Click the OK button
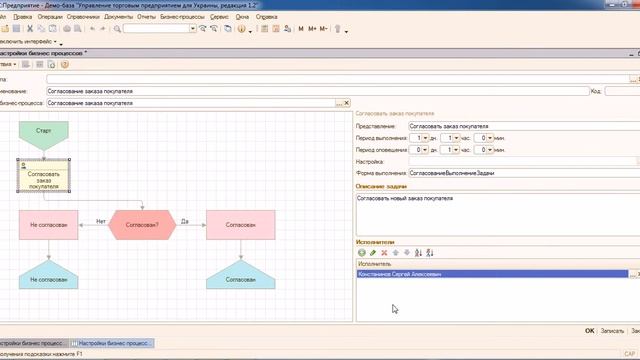This screenshot has width=640, height=360. click(x=589, y=331)
